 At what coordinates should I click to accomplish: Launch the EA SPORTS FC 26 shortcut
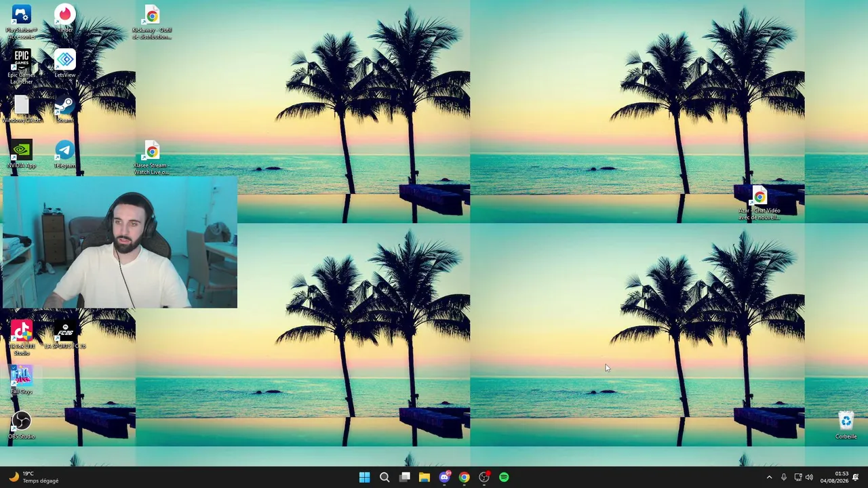[x=65, y=335]
